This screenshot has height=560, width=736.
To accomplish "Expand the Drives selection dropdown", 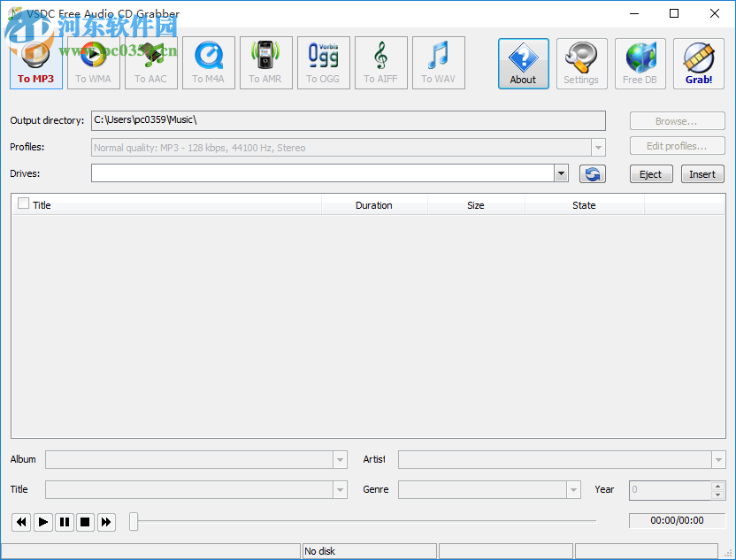I will click(560, 173).
